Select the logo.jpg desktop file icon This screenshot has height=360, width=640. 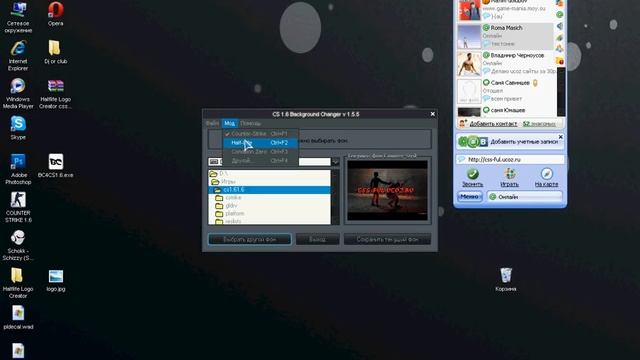coord(56,280)
